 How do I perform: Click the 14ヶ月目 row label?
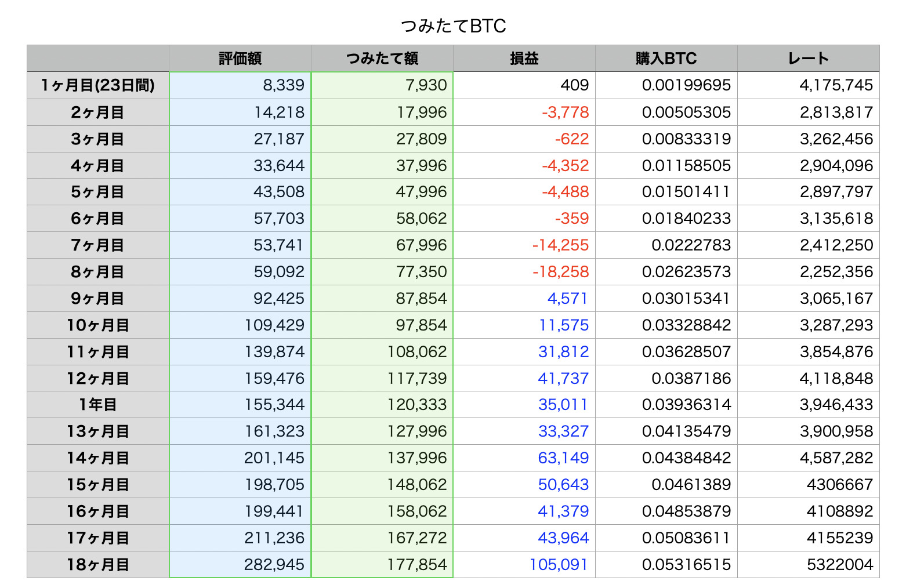click(98, 458)
